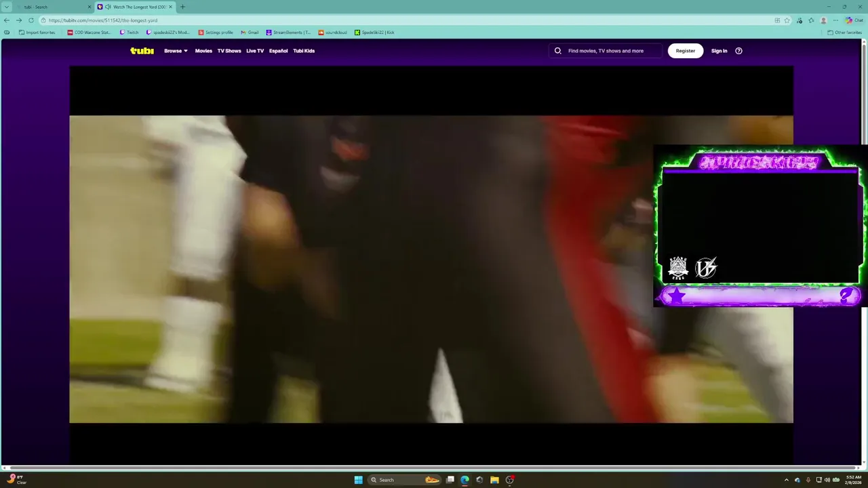Focus the Find movies, TV shows search field
This screenshot has width=868, height=488.
(x=606, y=51)
